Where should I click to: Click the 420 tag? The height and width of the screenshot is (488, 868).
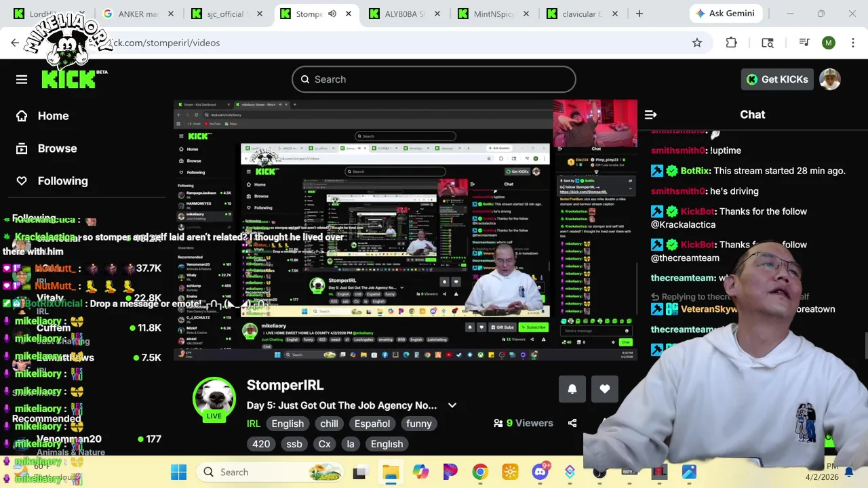pyautogui.click(x=261, y=444)
